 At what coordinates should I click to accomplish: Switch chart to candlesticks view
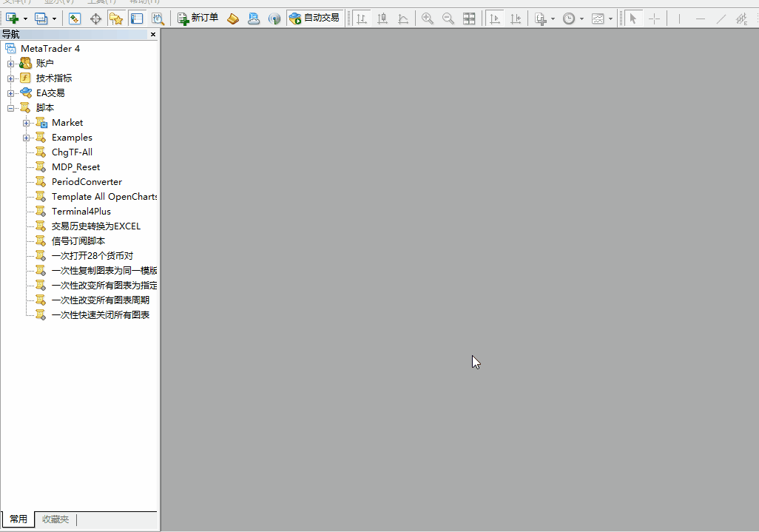pyautogui.click(x=382, y=18)
